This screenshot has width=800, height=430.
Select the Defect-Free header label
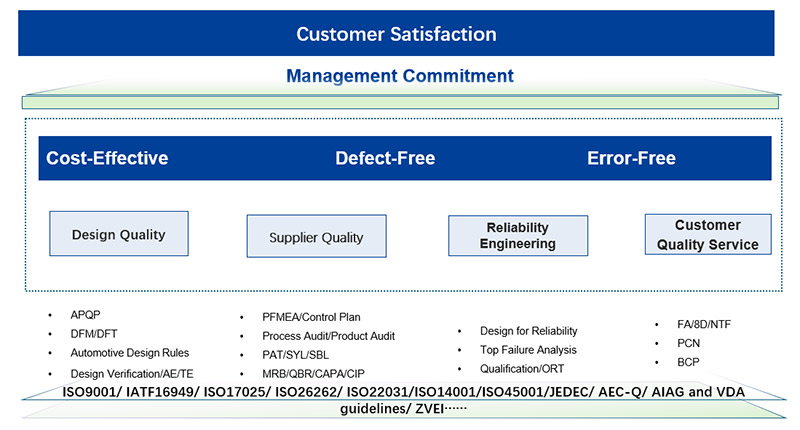coord(385,158)
